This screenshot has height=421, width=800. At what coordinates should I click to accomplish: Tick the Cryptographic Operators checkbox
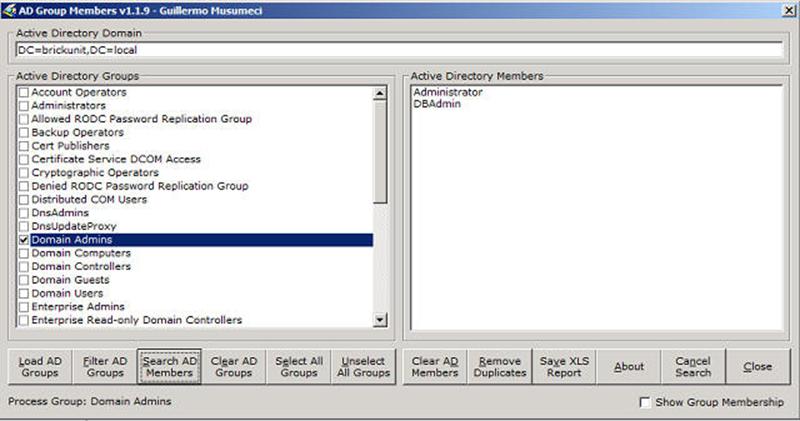pos(23,173)
